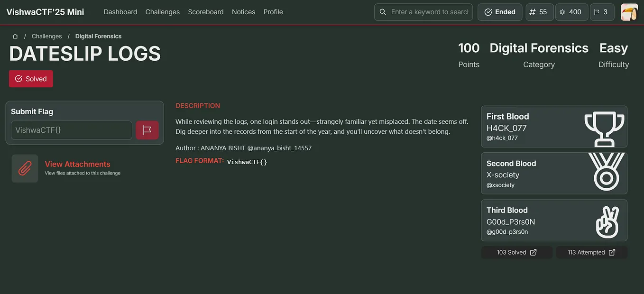Click the flag-count indicator showing 3
The image size is (644, 294).
[x=602, y=12]
